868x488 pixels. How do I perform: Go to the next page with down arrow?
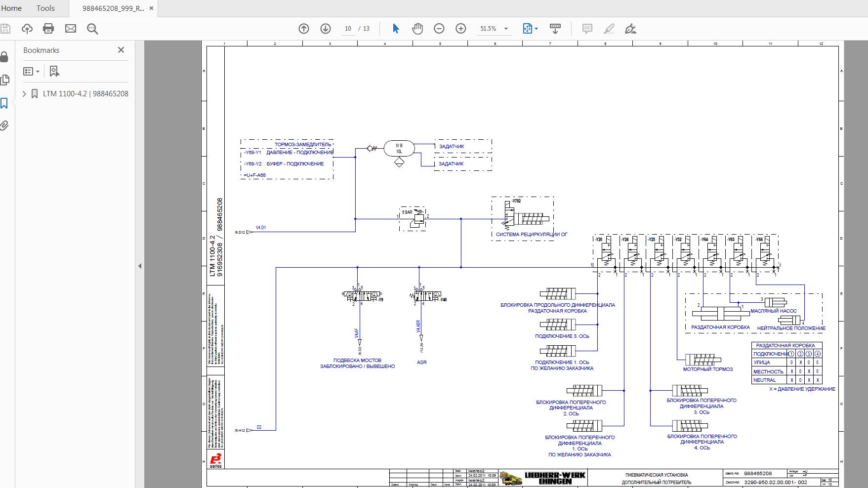point(326,29)
